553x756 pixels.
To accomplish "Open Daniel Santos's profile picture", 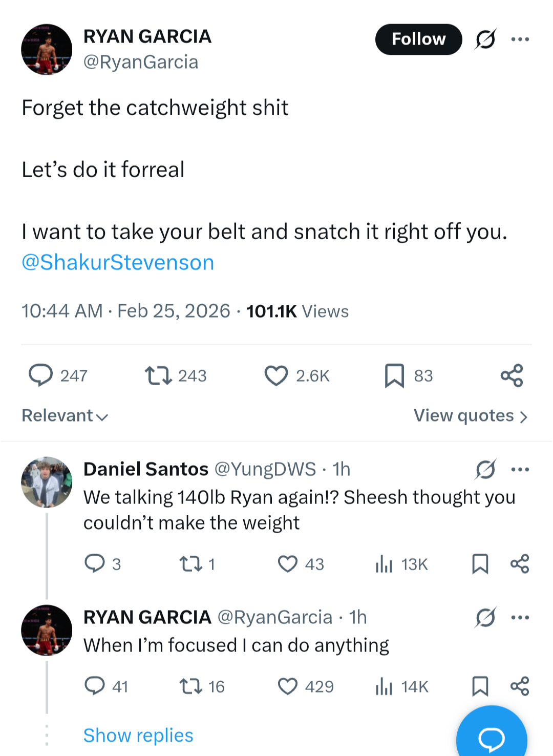I will [47, 482].
